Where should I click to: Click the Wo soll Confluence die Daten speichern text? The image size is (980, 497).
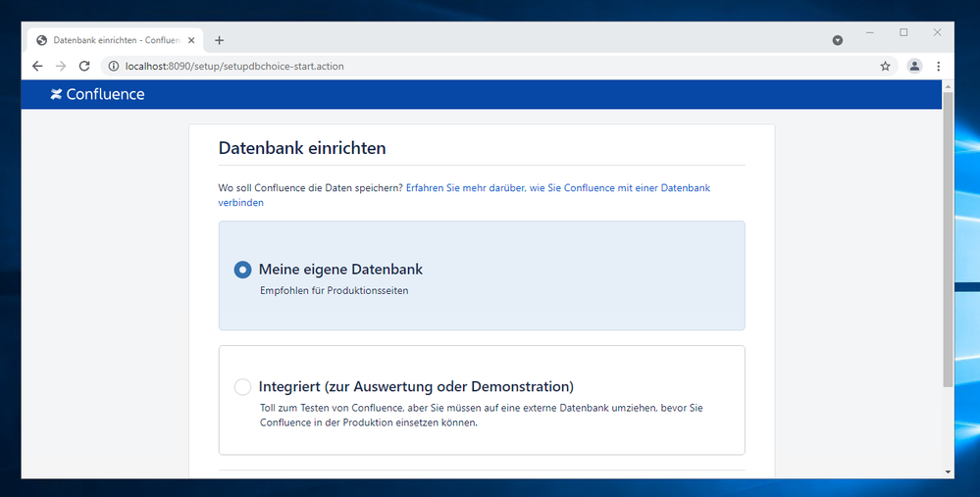[x=311, y=188]
